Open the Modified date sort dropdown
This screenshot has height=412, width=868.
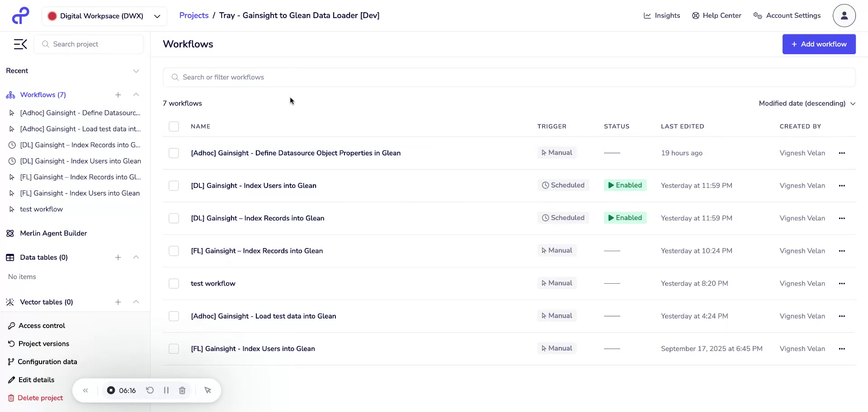(x=807, y=103)
